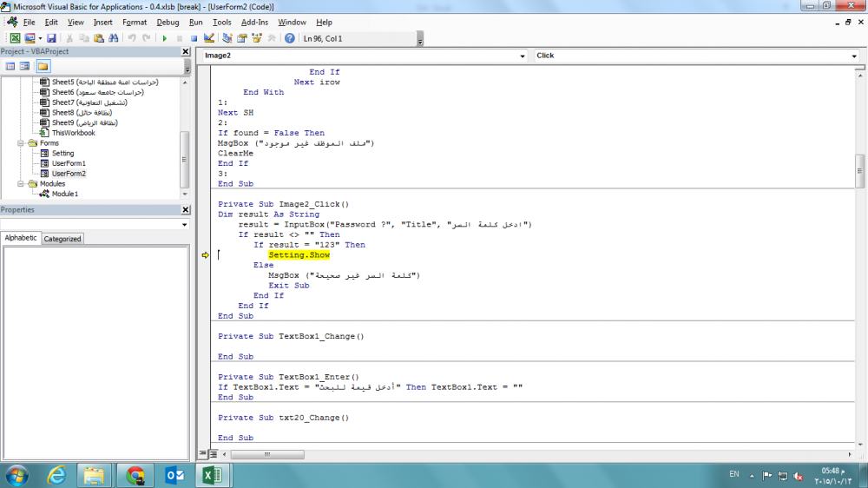Click the Save icon in the toolbar
The image size is (868, 488).
click(x=51, y=38)
